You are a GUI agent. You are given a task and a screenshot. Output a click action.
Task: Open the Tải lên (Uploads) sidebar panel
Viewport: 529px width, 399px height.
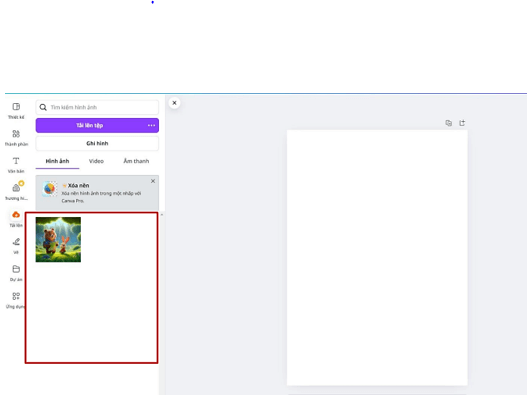16,219
